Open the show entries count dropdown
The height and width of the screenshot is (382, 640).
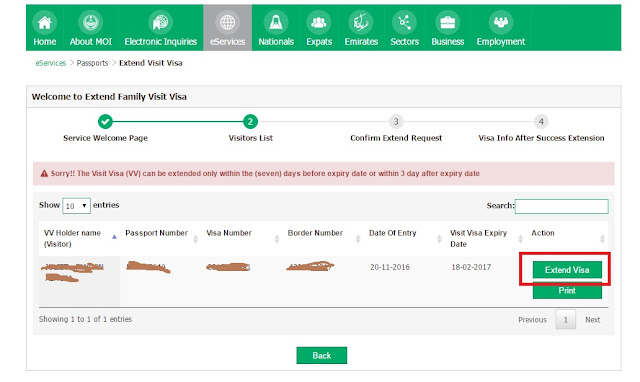76,206
